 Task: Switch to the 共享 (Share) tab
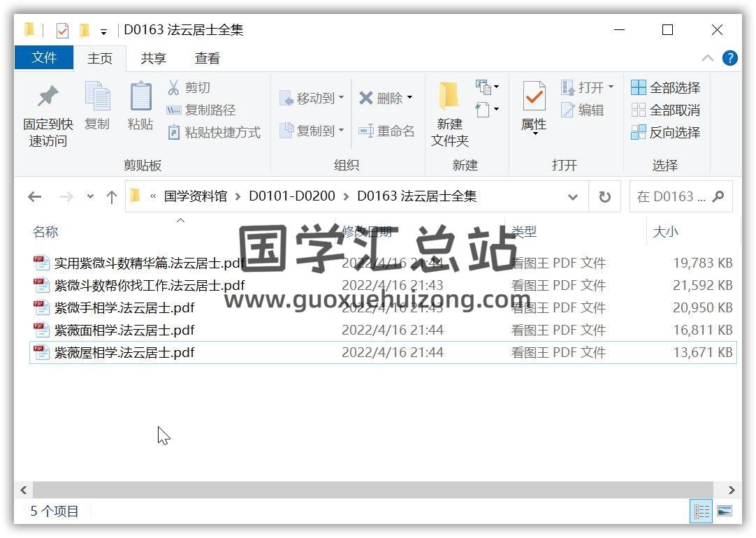[x=153, y=58]
